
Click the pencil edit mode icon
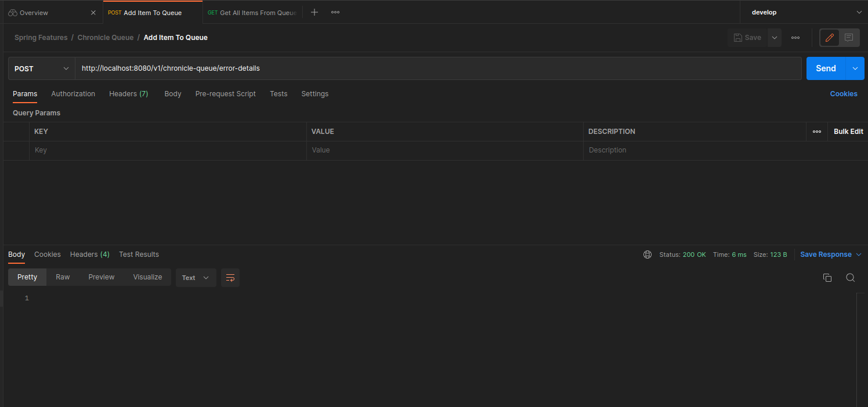tap(830, 38)
